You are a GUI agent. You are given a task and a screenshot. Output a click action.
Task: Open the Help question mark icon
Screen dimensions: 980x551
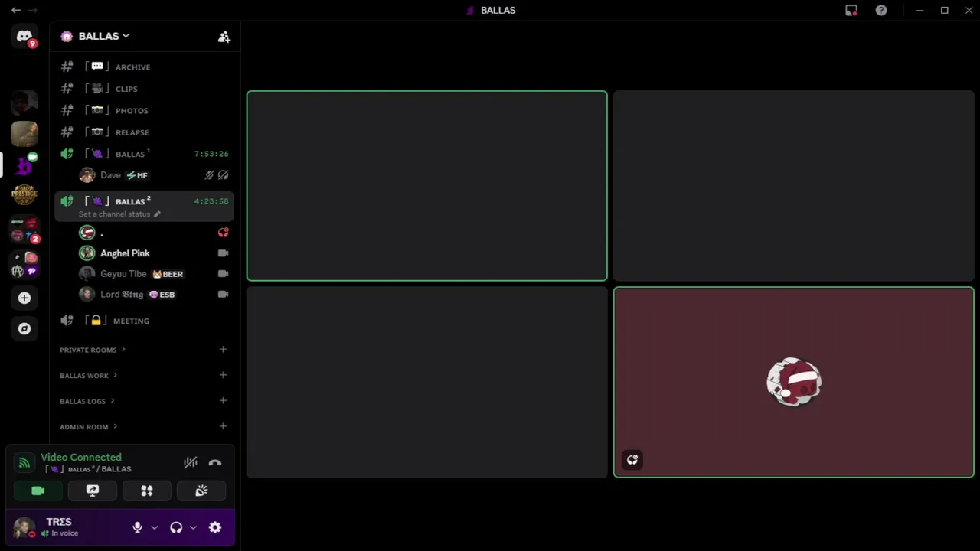pyautogui.click(x=881, y=10)
